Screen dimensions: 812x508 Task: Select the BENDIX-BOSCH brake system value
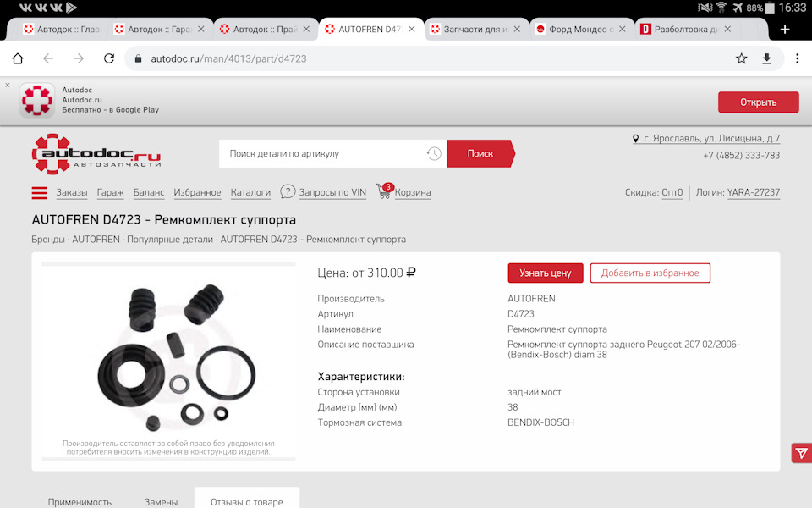pos(540,422)
